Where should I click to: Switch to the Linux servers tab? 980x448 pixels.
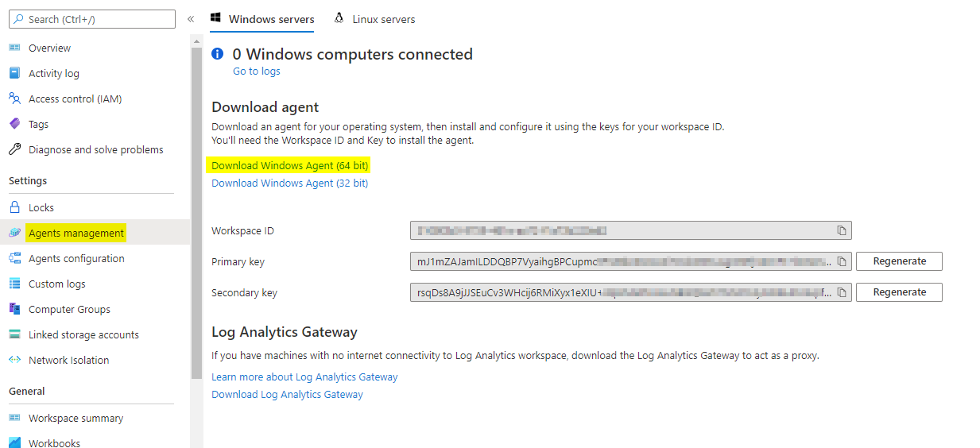375,19
